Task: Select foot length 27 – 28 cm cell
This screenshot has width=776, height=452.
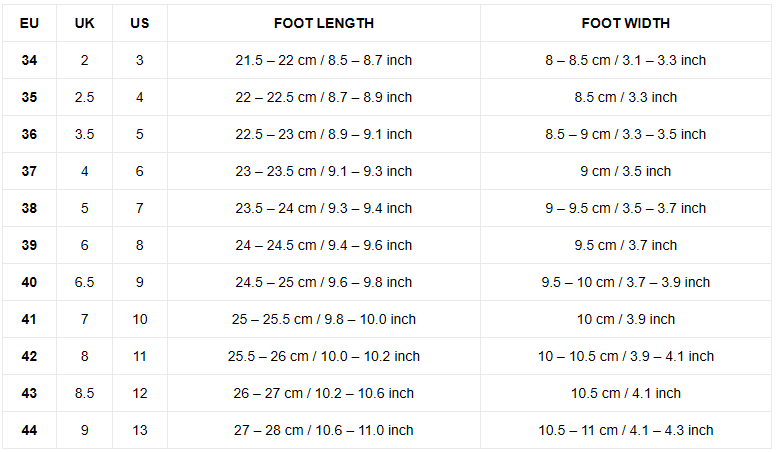Action: 324,430
